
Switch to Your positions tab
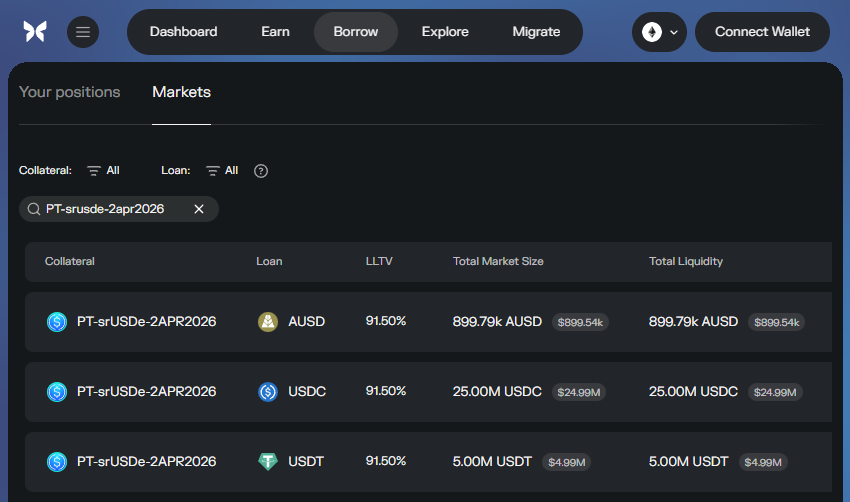(x=69, y=92)
